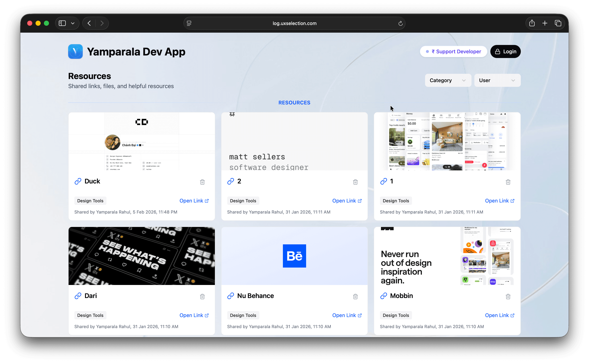This screenshot has width=589, height=364.
Task: Remove the Nu Behance resource via trash
Action: [355, 297]
